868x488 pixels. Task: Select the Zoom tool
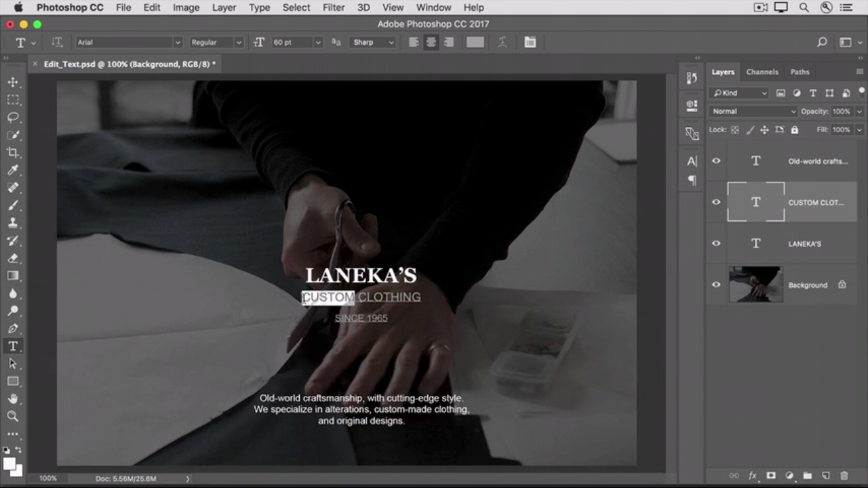click(x=13, y=416)
